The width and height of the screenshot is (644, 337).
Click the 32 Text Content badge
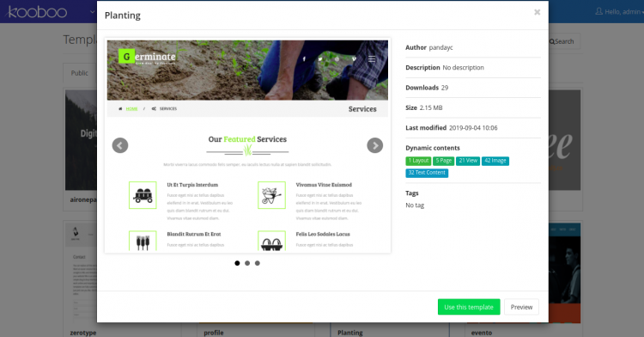tap(427, 173)
